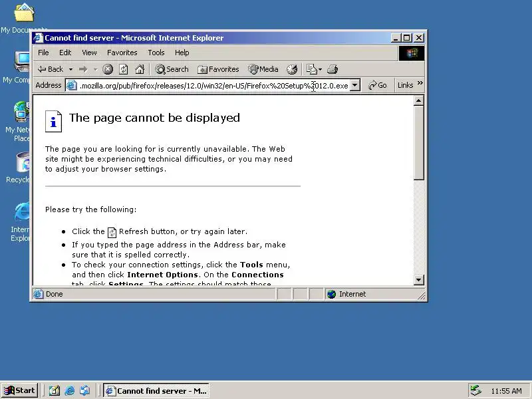532x399 pixels.
Task: Click the network tray icon near the clock
Action: click(x=475, y=390)
